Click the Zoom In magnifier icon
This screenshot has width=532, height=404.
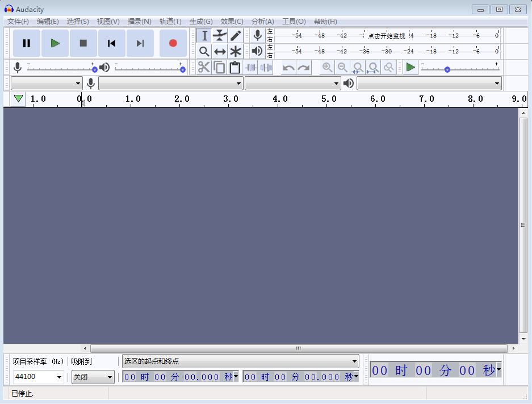[327, 68]
